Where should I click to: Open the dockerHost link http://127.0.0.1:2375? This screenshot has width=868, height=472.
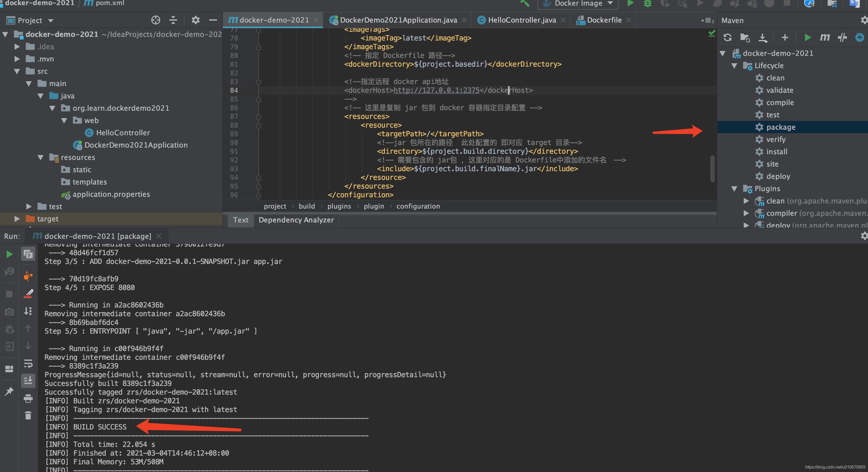click(436, 90)
